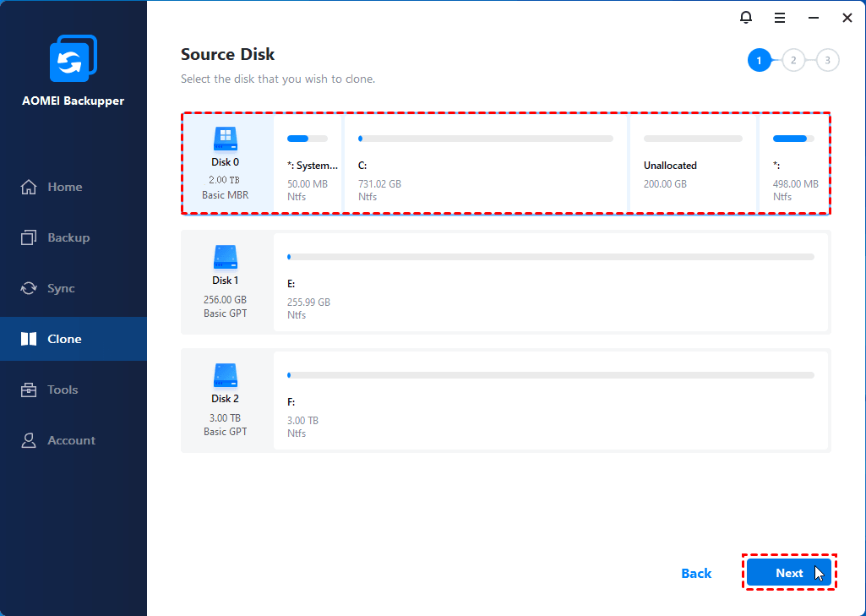Select the 'E:' partition label
This screenshot has width=866, height=616.
click(x=291, y=283)
